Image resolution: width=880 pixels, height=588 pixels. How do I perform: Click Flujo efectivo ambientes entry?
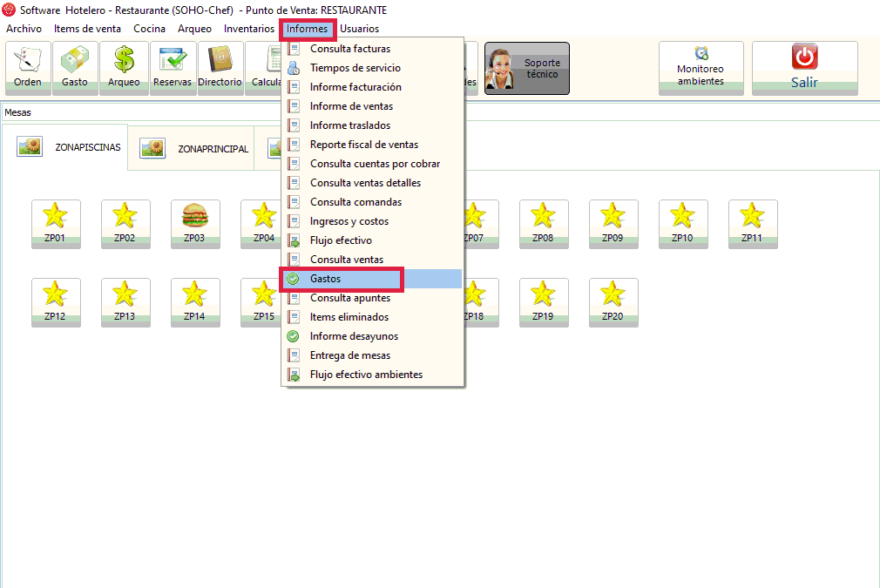click(x=366, y=375)
